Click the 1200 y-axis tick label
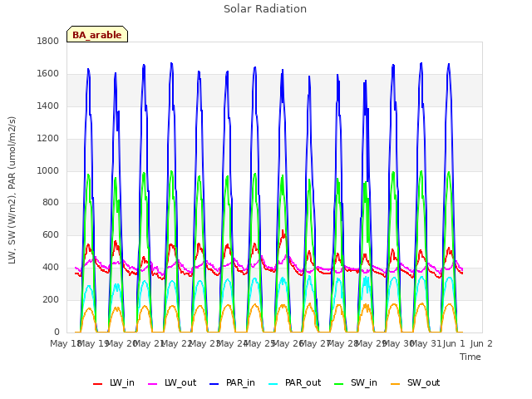The width and height of the screenshot is (532, 399). pyautogui.click(x=48, y=139)
